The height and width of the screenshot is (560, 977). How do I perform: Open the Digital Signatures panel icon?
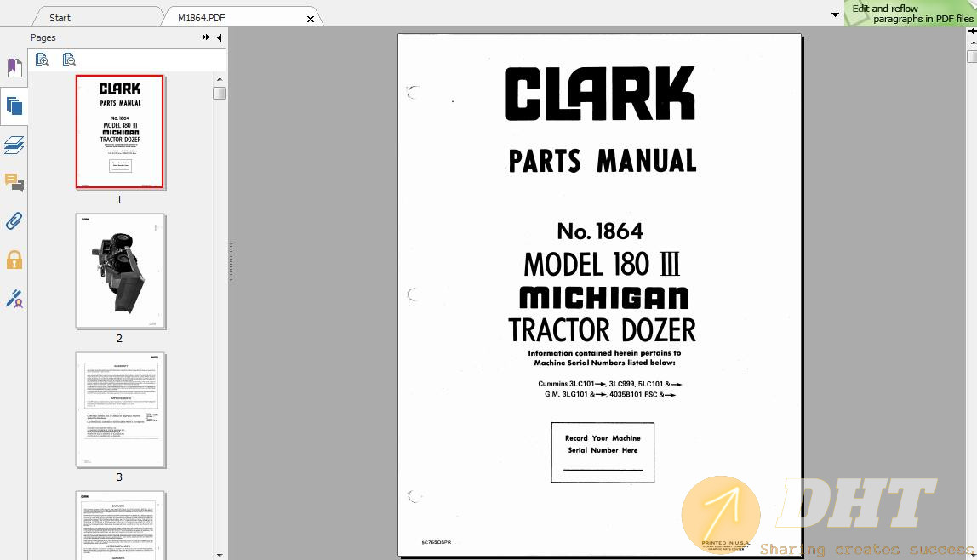pyautogui.click(x=14, y=299)
